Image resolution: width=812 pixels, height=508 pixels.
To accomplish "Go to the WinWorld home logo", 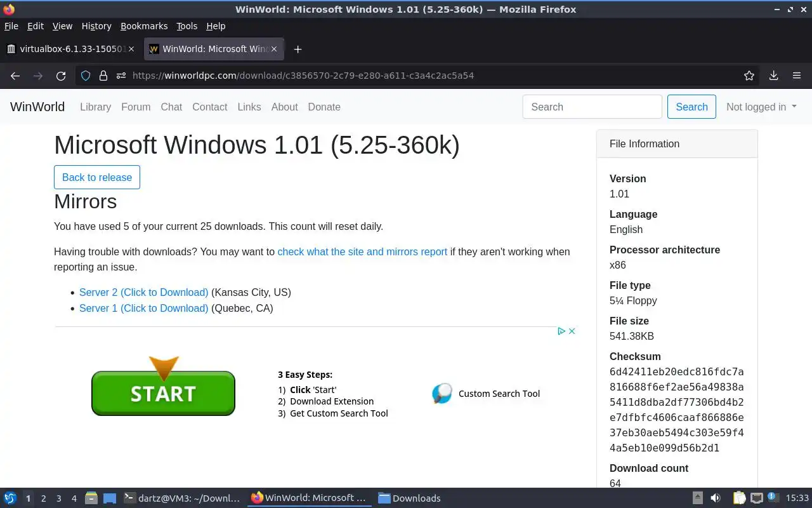I will [x=37, y=107].
